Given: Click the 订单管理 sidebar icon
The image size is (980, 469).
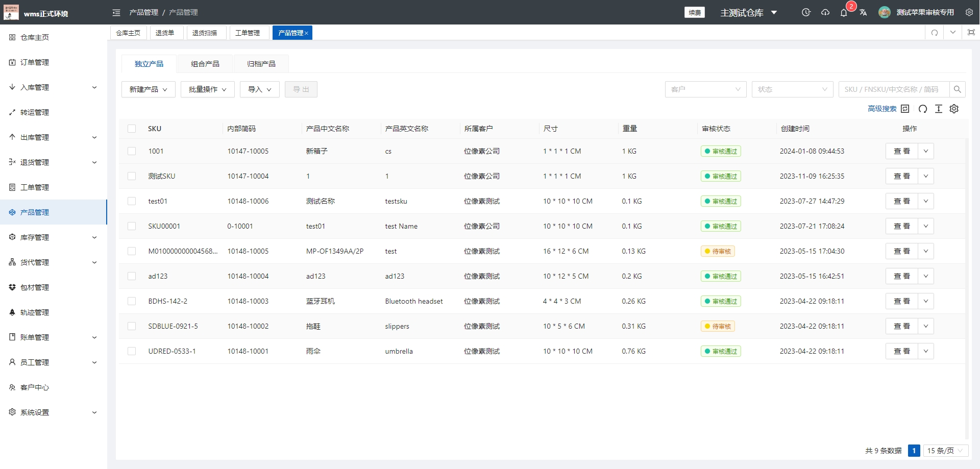Looking at the screenshot, I should pyautogui.click(x=12, y=62).
